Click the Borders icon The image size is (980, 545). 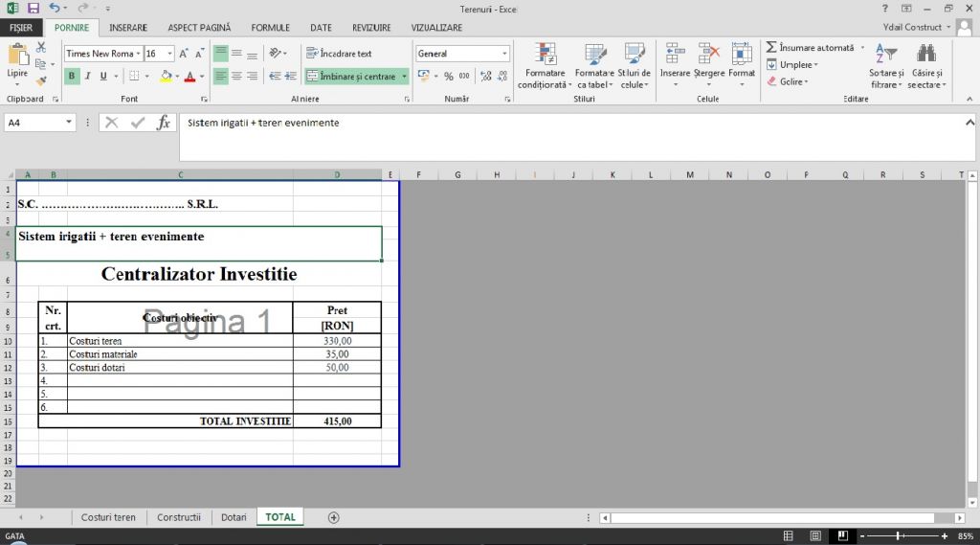click(134, 77)
